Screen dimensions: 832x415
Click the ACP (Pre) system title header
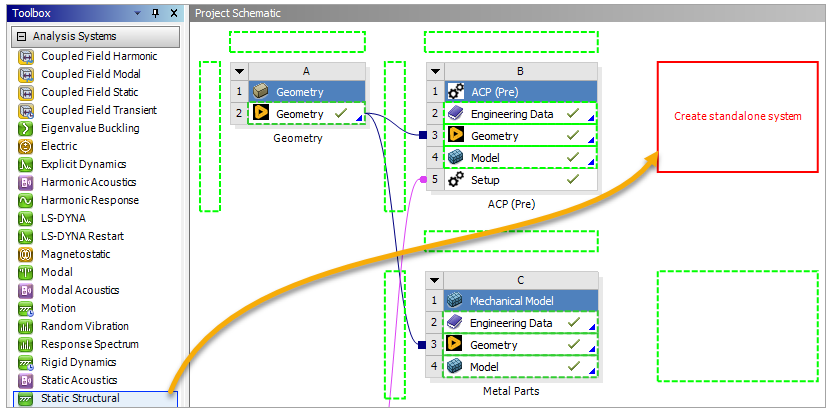point(520,92)
